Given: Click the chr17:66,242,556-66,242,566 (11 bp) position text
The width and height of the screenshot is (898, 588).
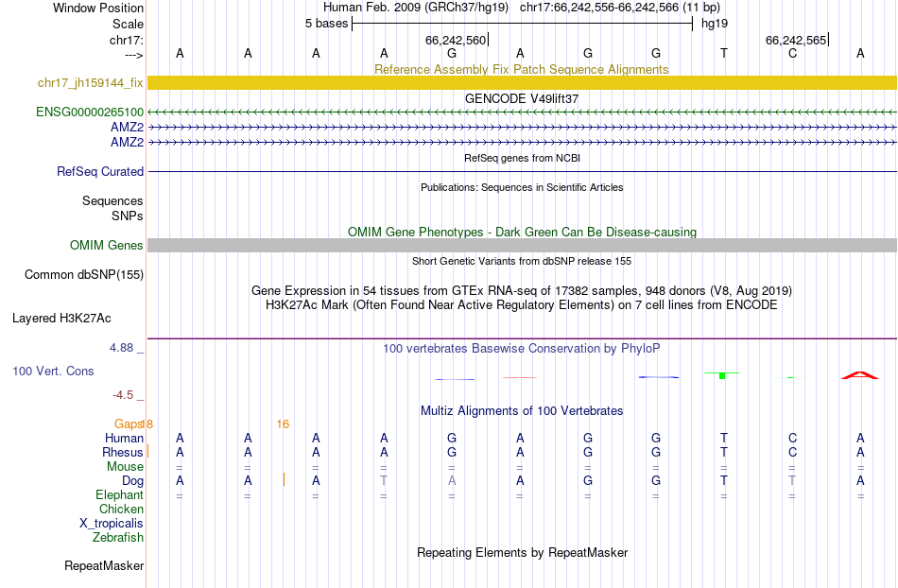Looking at the screenshot, I should [x=620, y=8].
